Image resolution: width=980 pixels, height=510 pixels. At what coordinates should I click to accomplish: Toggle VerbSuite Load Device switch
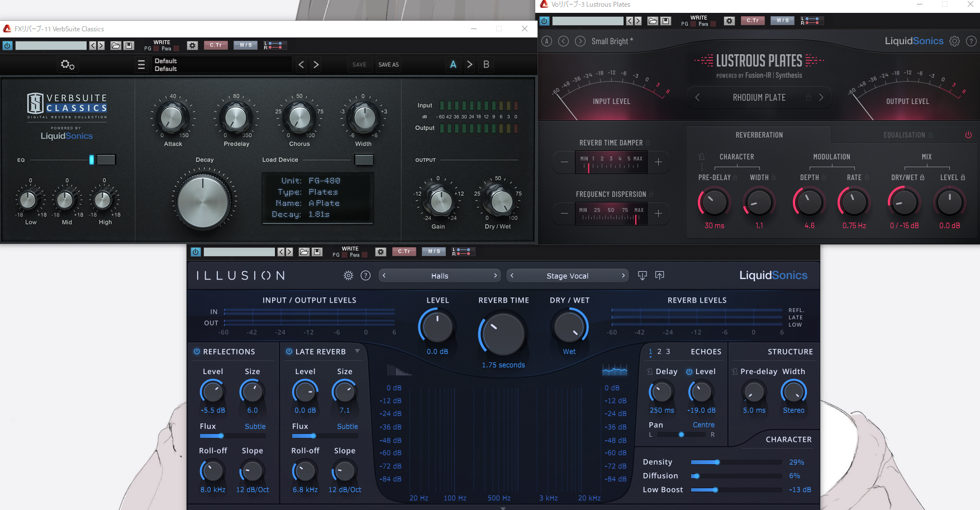coord(364,160)
